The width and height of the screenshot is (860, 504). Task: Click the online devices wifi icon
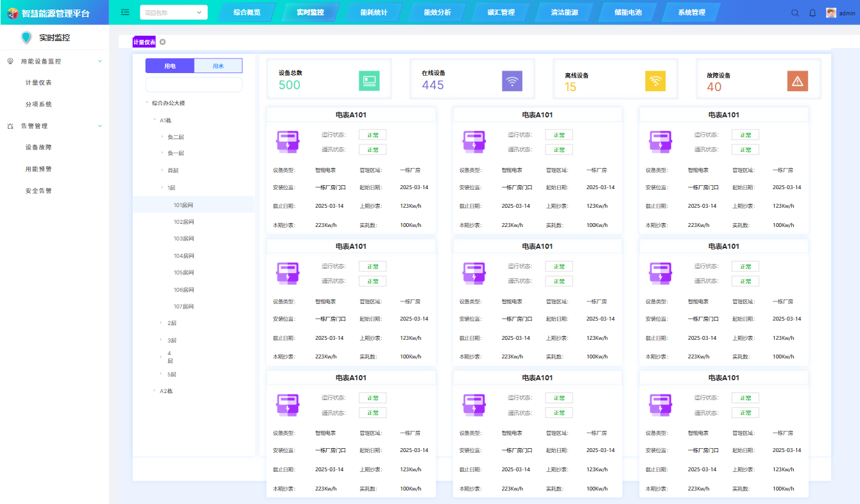512,81
